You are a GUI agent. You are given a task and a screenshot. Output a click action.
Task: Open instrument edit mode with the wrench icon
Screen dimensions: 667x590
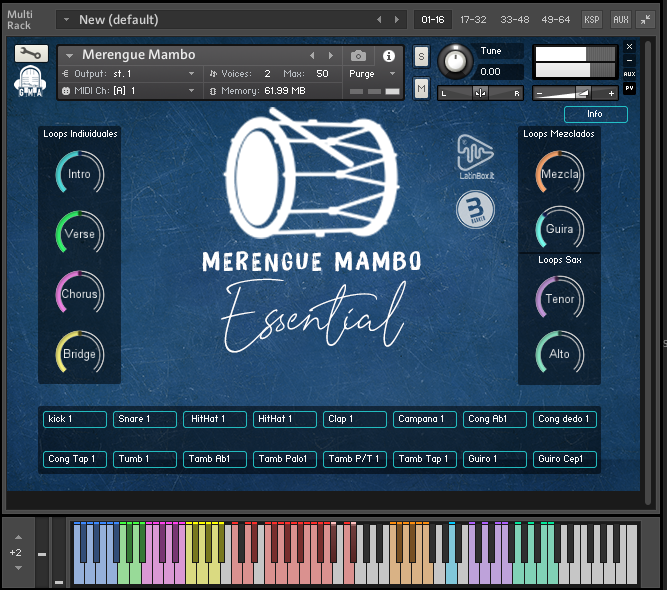31,54
